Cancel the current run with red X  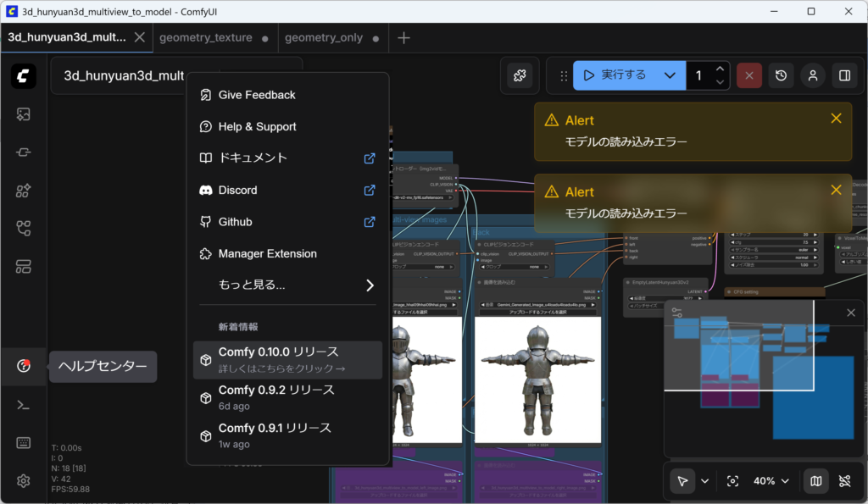tap(749, 75)
